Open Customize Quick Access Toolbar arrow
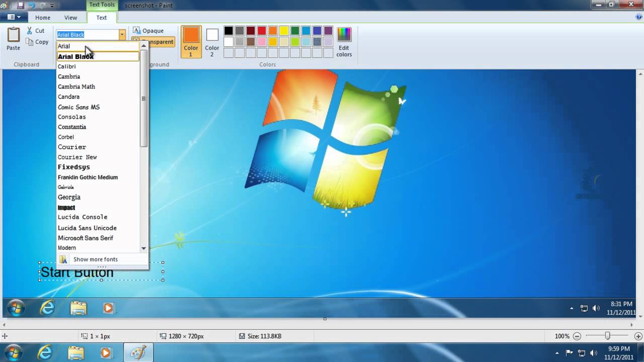The image size is (644, 362). tap(52, 6)
